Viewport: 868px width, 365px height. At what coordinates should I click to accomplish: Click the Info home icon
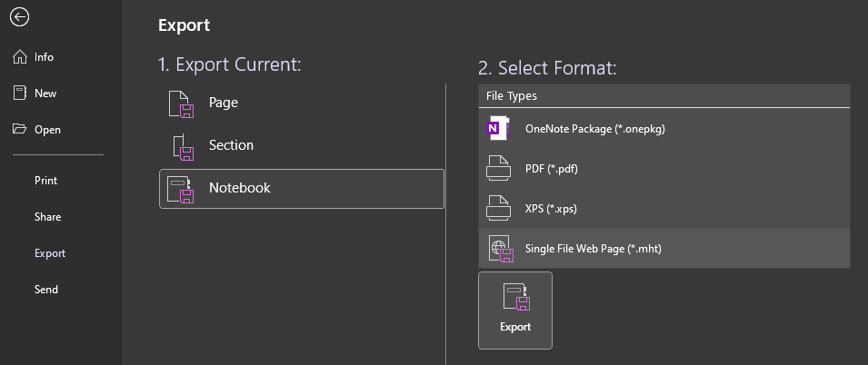pos(20,57)
